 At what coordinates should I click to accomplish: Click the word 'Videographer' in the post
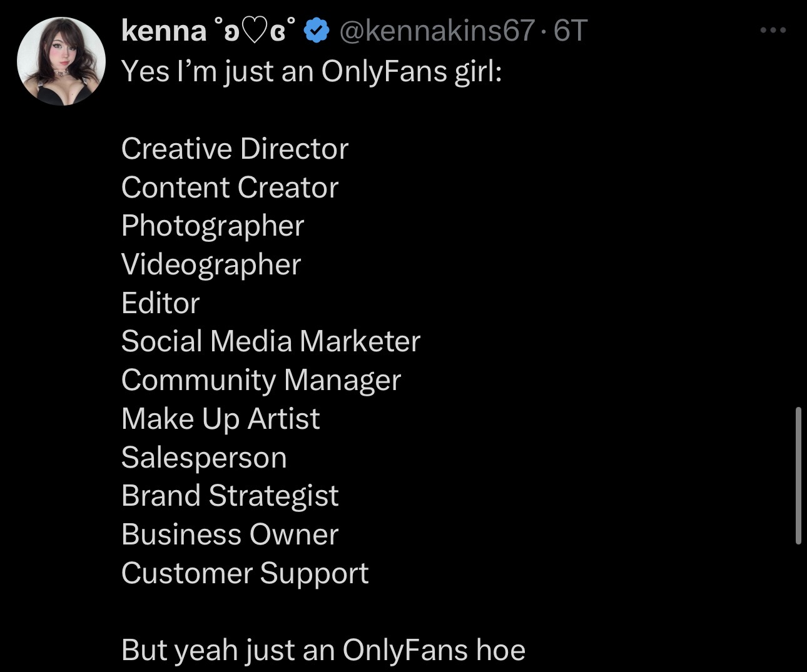[x=211, y=265]
